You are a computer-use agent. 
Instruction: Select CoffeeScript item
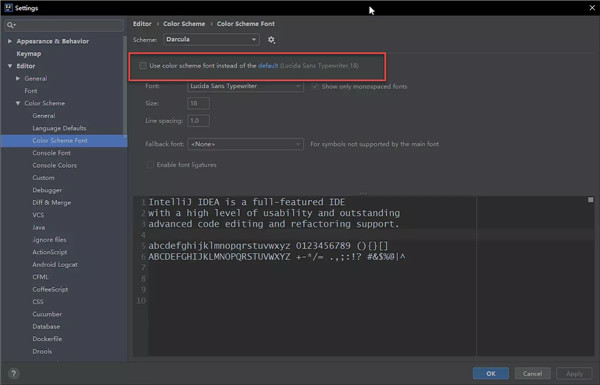click(50, 289)
